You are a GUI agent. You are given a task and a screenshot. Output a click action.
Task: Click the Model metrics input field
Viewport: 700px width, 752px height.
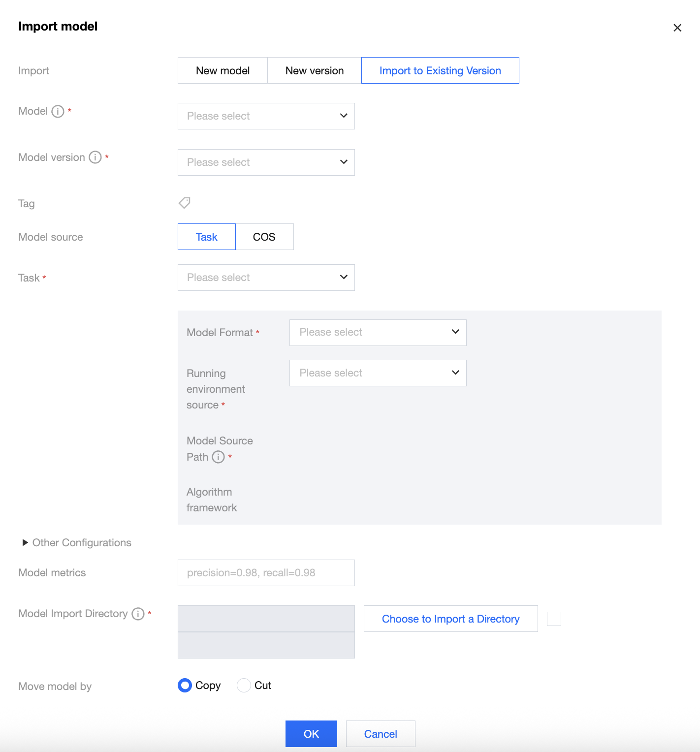pos(266,573)
